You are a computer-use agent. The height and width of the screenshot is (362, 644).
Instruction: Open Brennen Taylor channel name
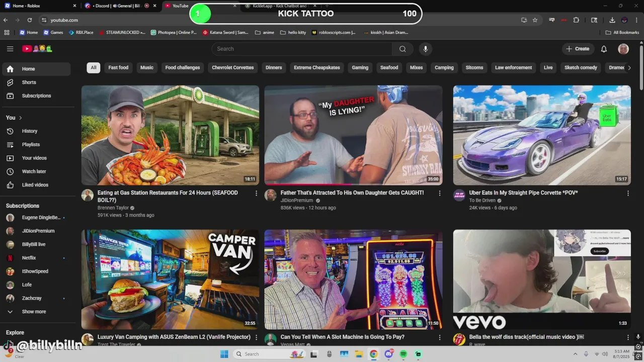113,208
